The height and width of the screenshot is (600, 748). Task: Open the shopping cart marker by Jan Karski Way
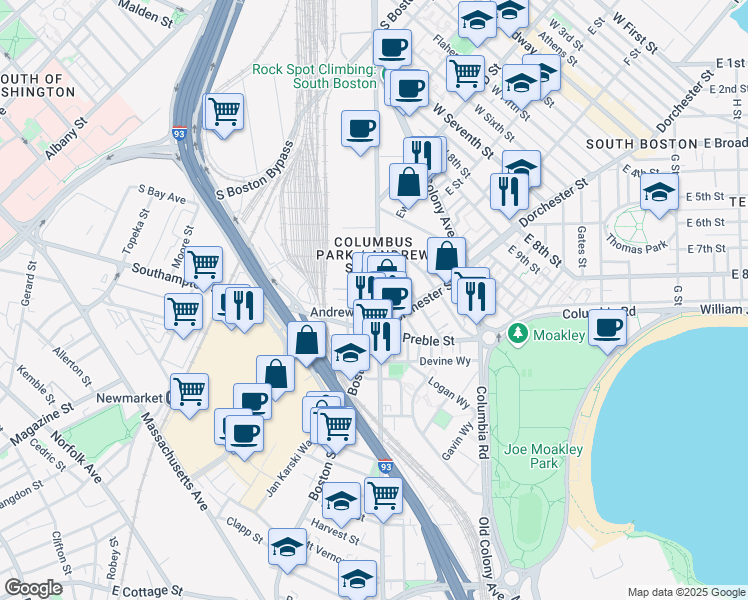pyautogui.click(x=336, y=427)
